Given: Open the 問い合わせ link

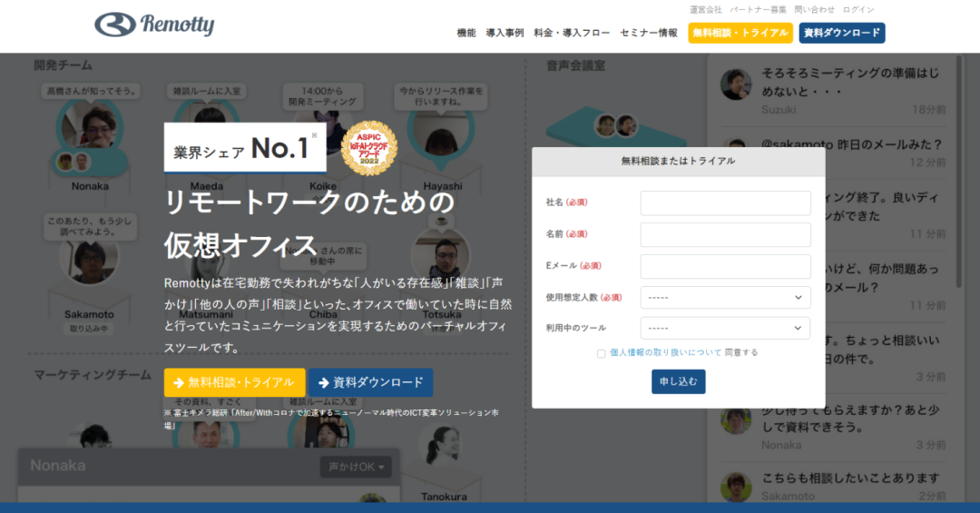Looking at the screenshot, I should pos(814,9).
